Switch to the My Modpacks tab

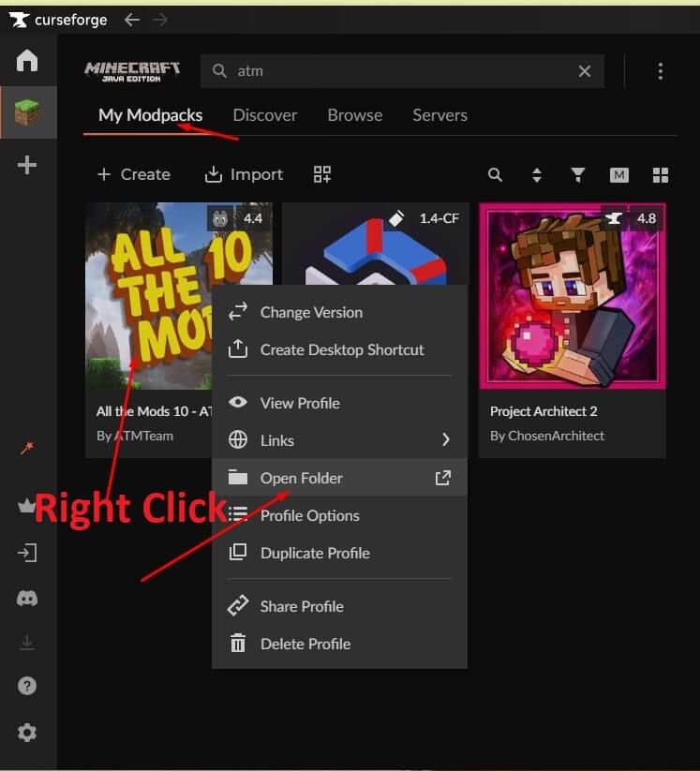(x=150, y=115)
